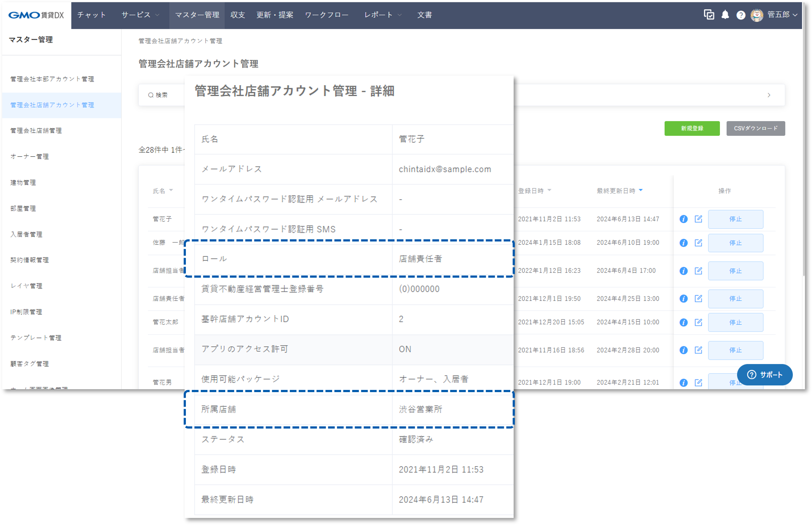
Task: Click the 新規登録 button
Action: (x=692, y=129)
